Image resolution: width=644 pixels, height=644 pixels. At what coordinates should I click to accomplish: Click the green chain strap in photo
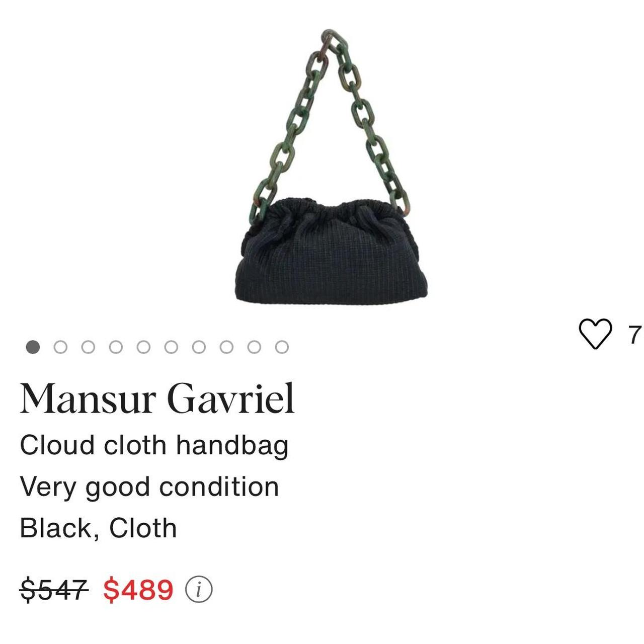pyautogui.click(x=330, y=121)
